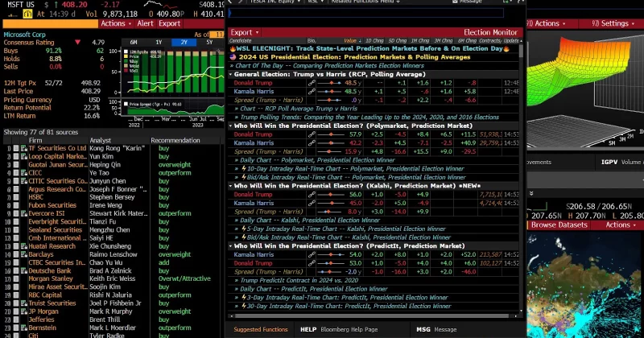Click the envelope Message icon in top bar
The image size is (644, 338).
[455, 2]
